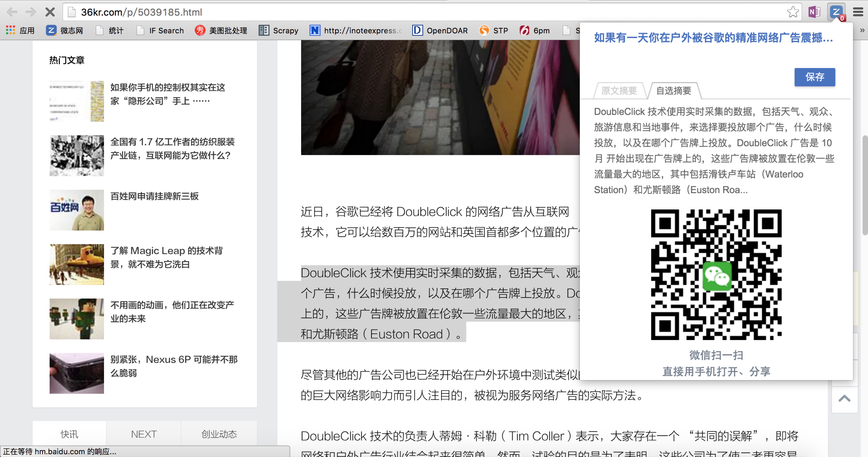Open article 别紧张，Nexus 6P 可能并不那么脆弱
The height and width of the screenshot is (457, 868).
point(174,366)
